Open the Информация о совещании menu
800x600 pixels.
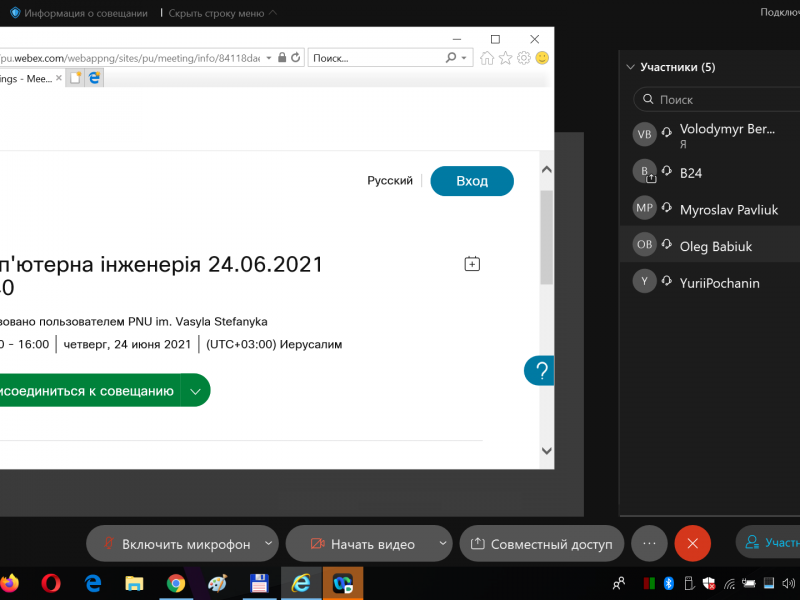78,13
